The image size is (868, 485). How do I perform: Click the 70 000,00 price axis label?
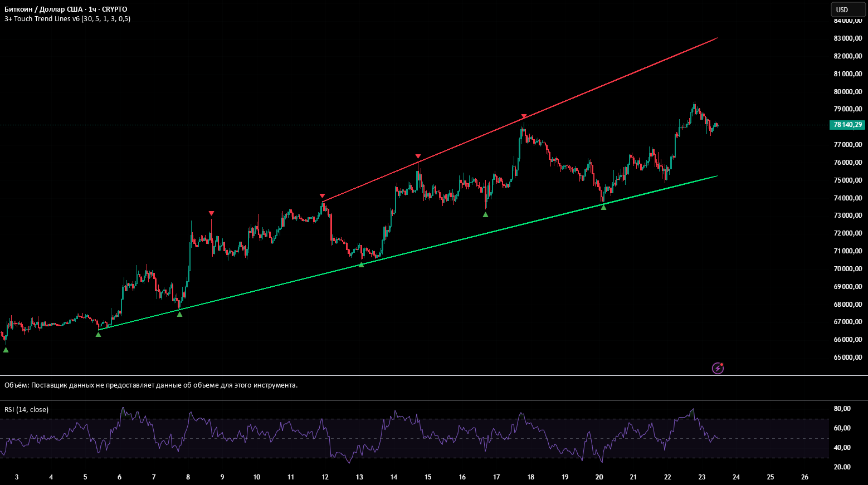coord(847,269)
